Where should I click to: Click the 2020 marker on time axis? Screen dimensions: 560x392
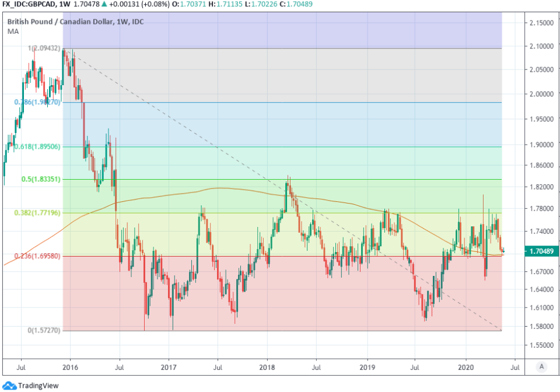[x=466, y=369]
